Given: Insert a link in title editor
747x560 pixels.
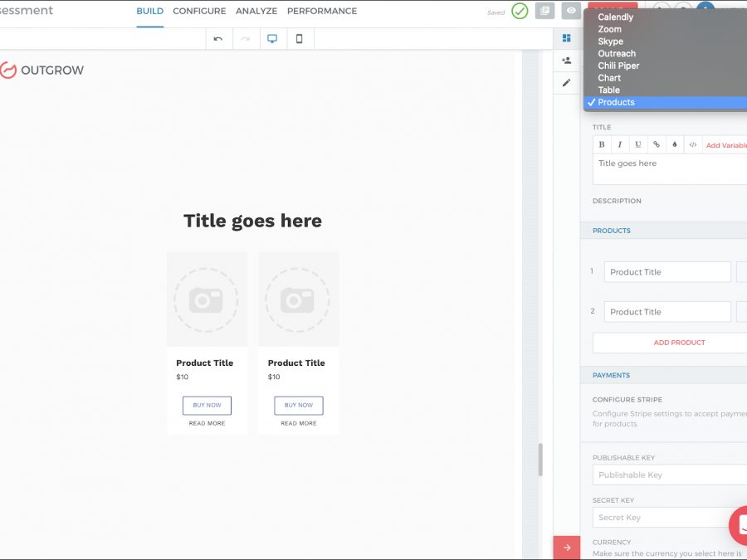Looking at the screenshot, I should (656, 144).
